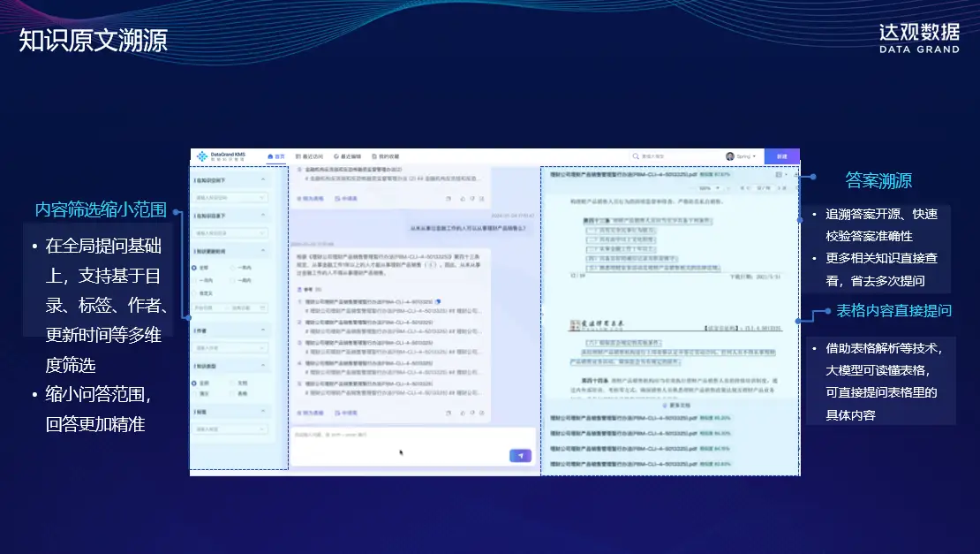
Task: Switch to the 首页 tab
Action: [x=276, y=156]
